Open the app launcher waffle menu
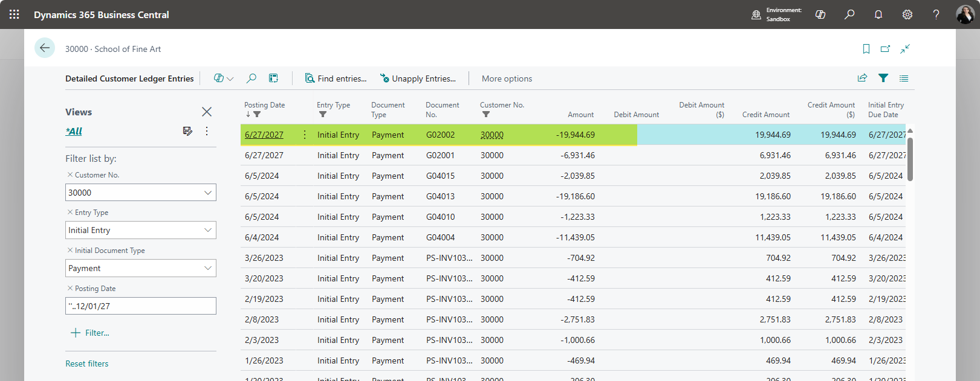Viewport: 980px width, 381px height. 15,14
